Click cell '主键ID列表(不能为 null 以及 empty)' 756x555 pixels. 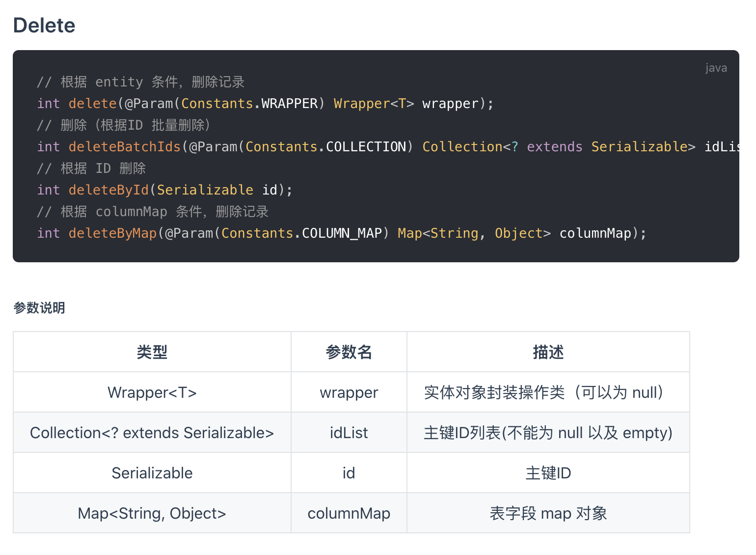pos(548,433)
